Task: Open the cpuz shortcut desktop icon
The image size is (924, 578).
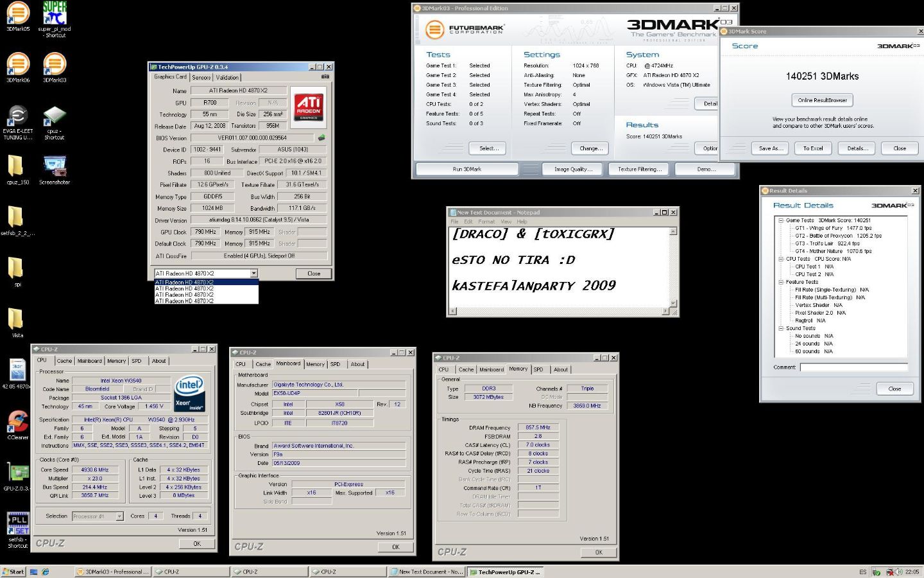Action: tap(55, 117)
